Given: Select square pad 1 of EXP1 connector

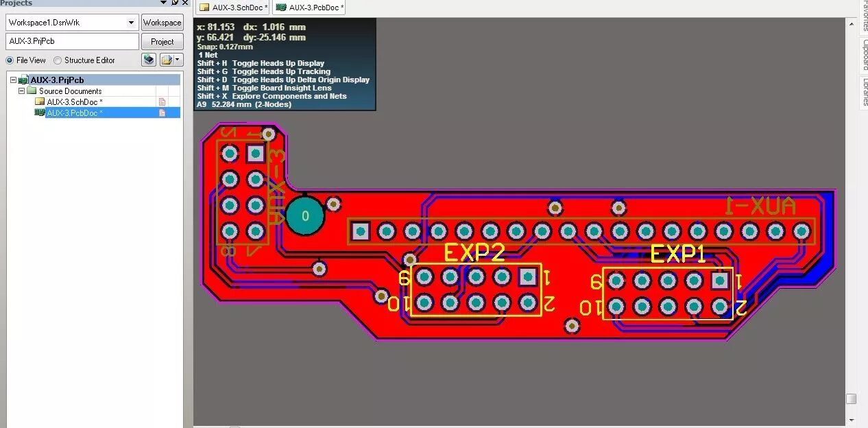Looking at the screenshot, I should tap(720, 281).
